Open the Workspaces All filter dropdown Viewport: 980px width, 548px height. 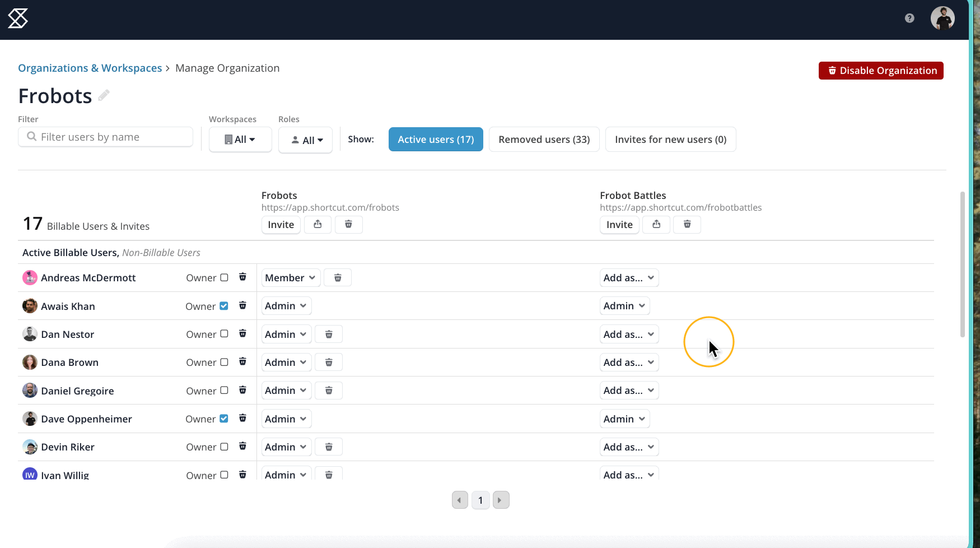click(x=240, y=140)
